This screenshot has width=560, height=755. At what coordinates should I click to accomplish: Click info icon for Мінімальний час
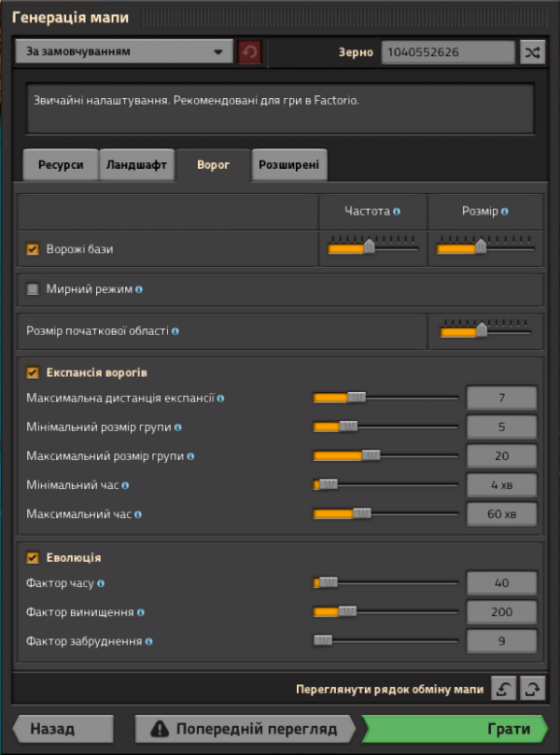[125, 485]
